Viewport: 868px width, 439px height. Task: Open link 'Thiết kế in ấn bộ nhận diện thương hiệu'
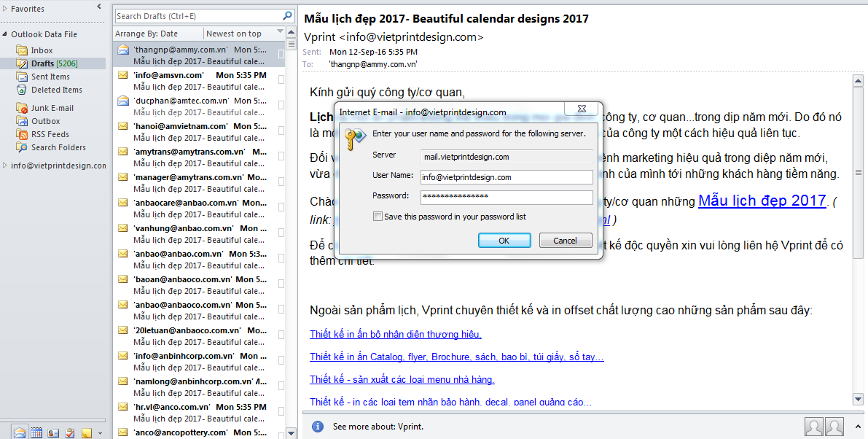click(x=396, y=335)
